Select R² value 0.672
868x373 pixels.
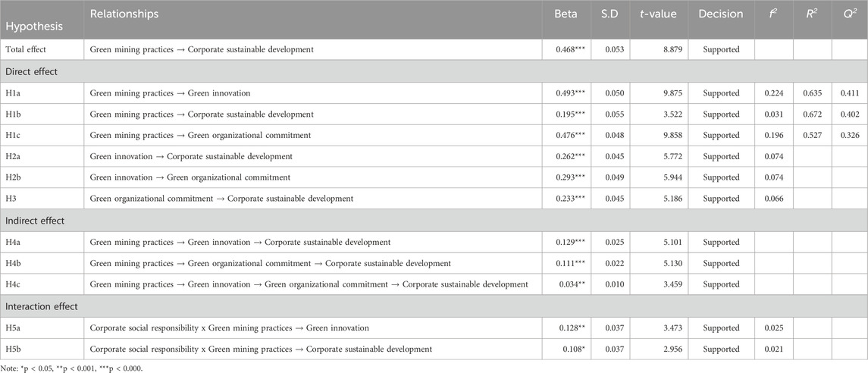click(x=812, y=114)
